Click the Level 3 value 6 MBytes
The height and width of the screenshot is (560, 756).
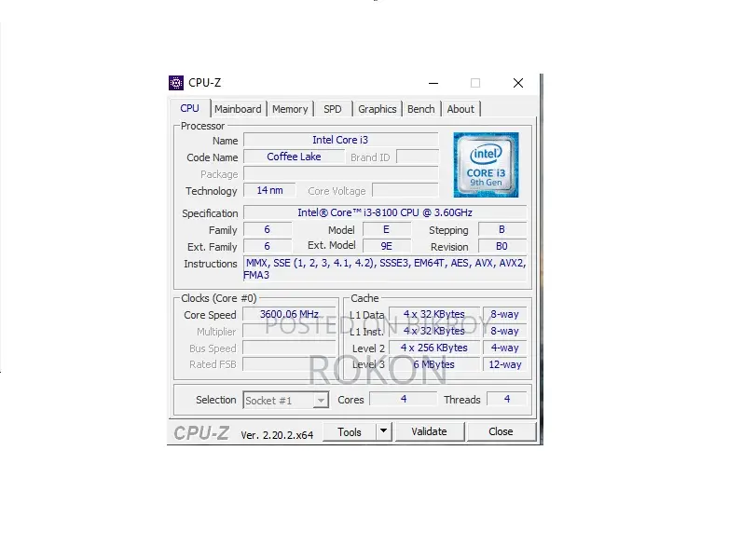[x=434, y=364]
